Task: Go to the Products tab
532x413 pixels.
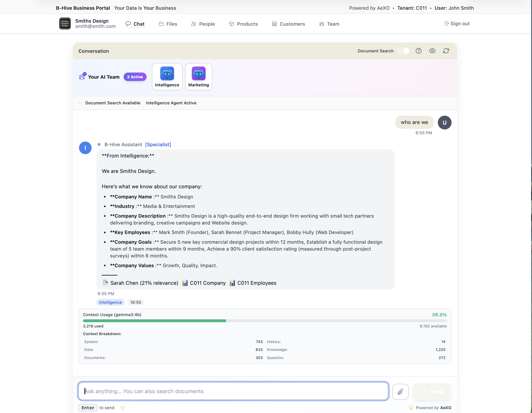Action: coord(243,24)
